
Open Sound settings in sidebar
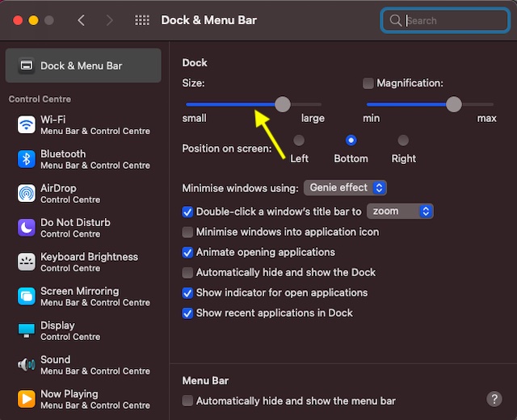[84, 364]
